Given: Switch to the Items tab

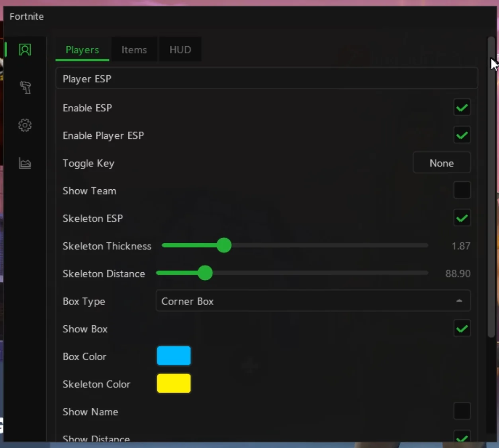Looking at the screenshot, I should [134, 50].
